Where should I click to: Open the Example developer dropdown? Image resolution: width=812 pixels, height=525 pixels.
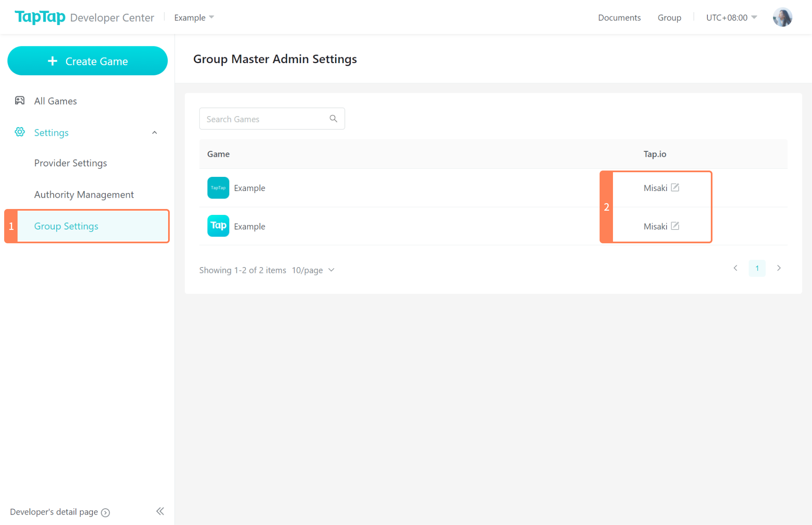click(x=194, y=18)
